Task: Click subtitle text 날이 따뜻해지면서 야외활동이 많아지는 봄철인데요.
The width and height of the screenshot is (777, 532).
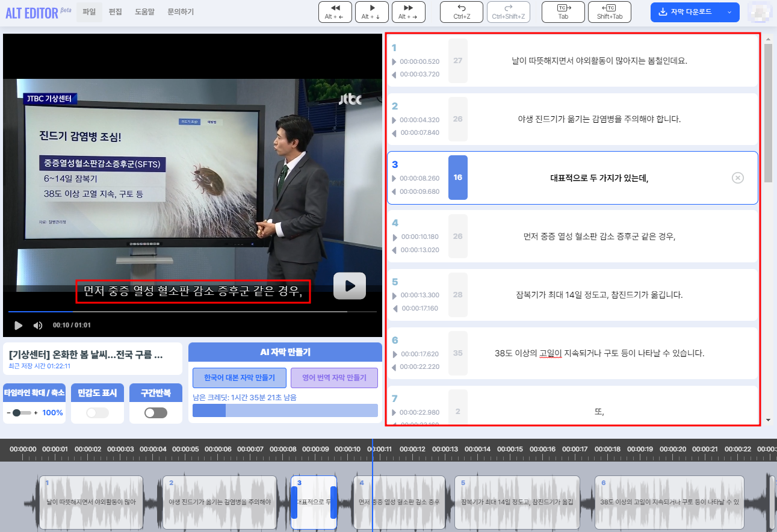Action: click(599, 61)
